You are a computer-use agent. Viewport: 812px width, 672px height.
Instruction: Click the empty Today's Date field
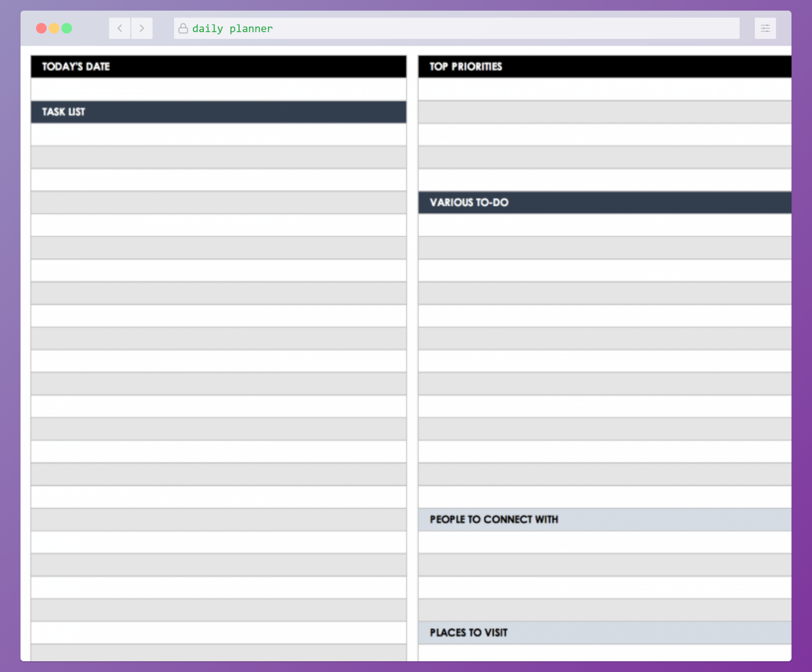[x=218, y=89]
